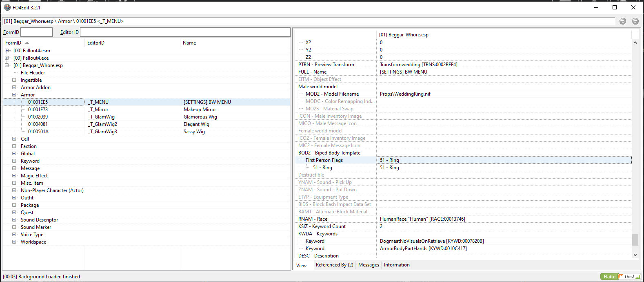
Task: Click the Props\WeddingRing.nif model filename
Action: coord(405,94)
